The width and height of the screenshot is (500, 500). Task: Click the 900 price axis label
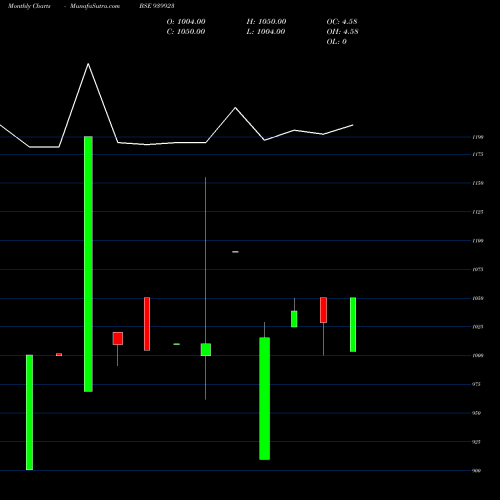477,471
